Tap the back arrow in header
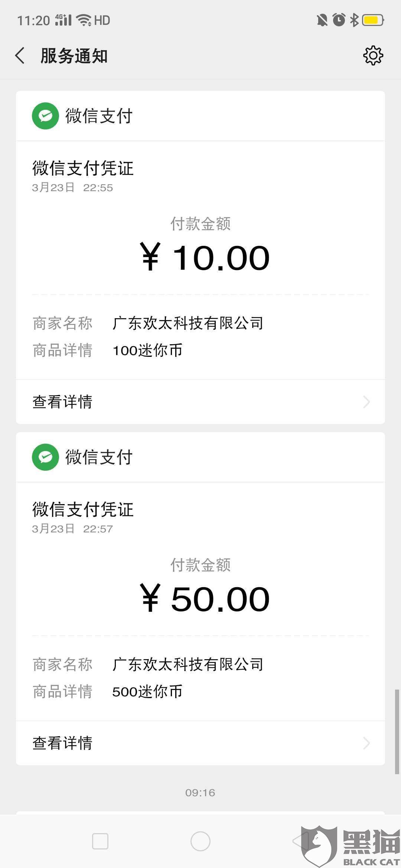The height and width of the screenshot is (868, 401). [x=20, y=56]
